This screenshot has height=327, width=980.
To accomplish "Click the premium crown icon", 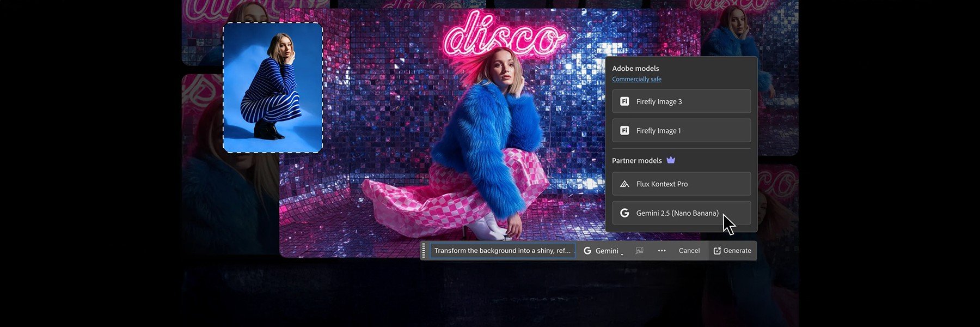I will (671, 160).
